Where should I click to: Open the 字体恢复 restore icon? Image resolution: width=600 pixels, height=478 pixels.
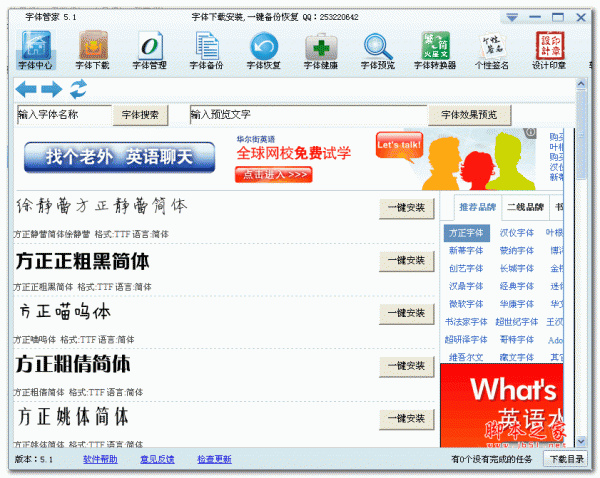pos(264,51)
